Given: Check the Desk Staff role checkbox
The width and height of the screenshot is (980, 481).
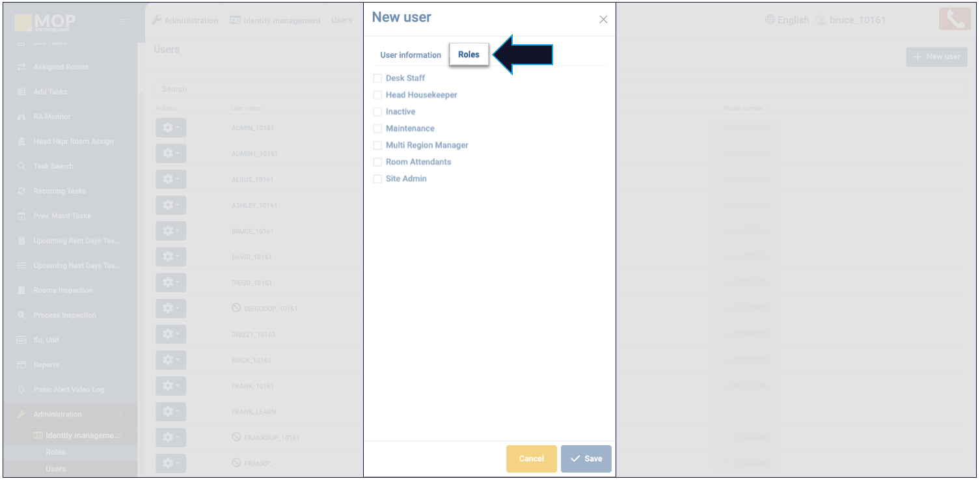Looking at the screenshot, I should 377,78.
